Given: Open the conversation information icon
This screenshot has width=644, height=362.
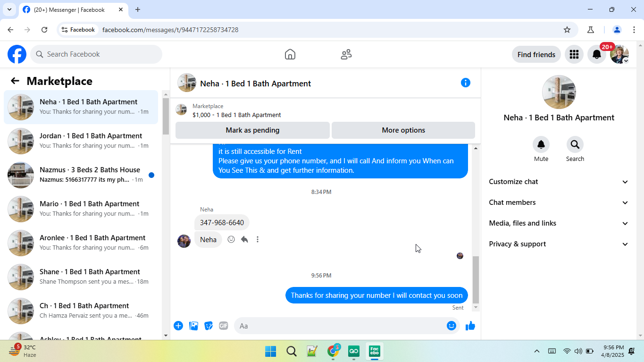Looking at the screenshot, I should (x=466, y=83).
